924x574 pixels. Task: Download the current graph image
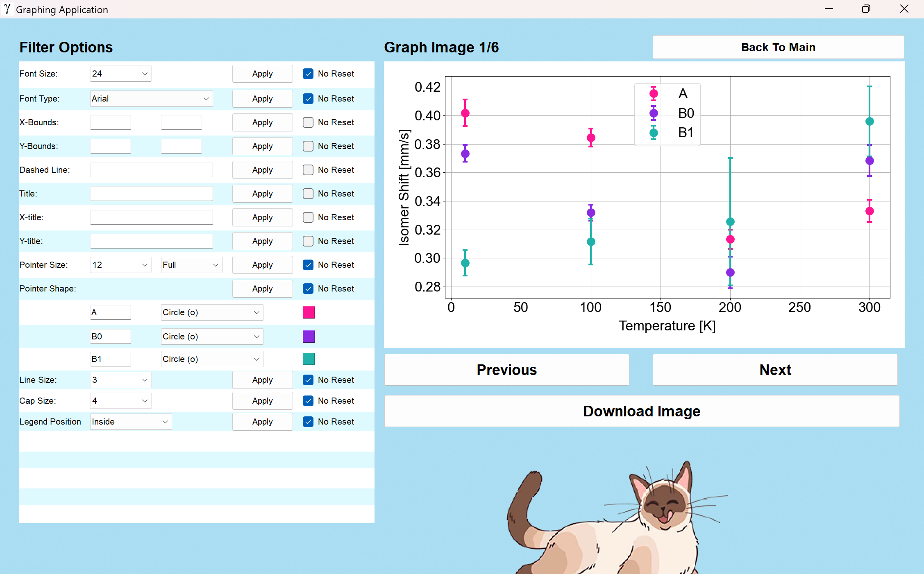tap(641, 411)
